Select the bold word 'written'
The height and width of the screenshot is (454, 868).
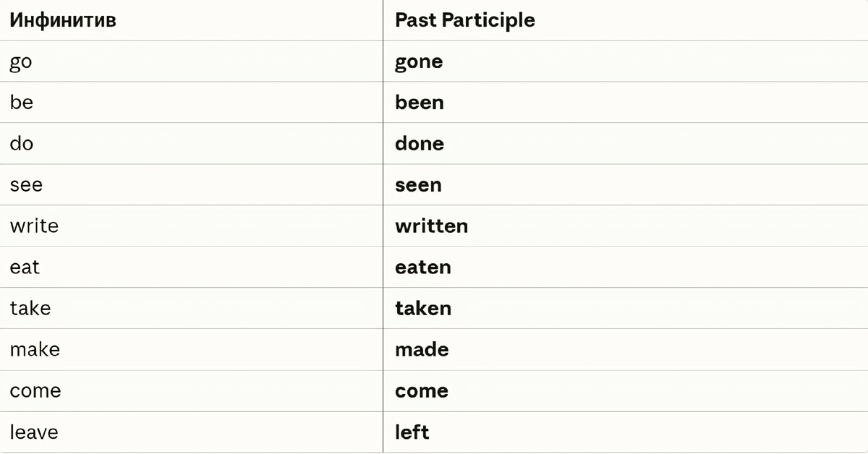tap(431, 226)
